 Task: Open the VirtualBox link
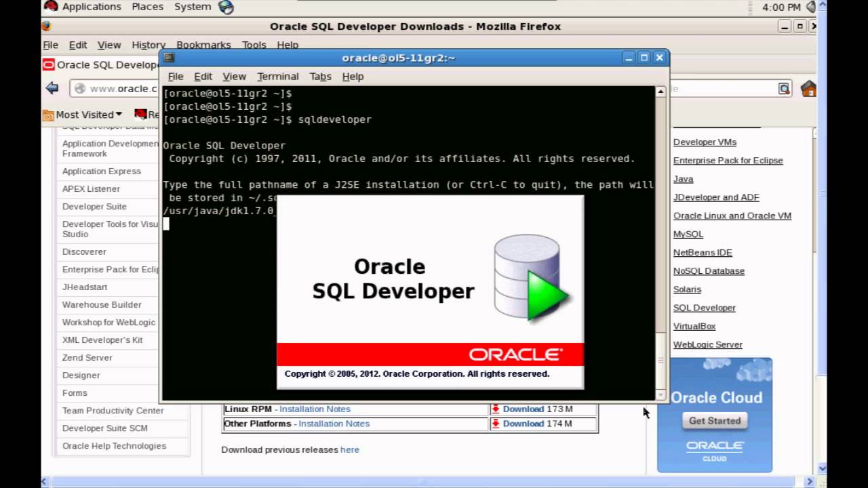tap(694, 326)
